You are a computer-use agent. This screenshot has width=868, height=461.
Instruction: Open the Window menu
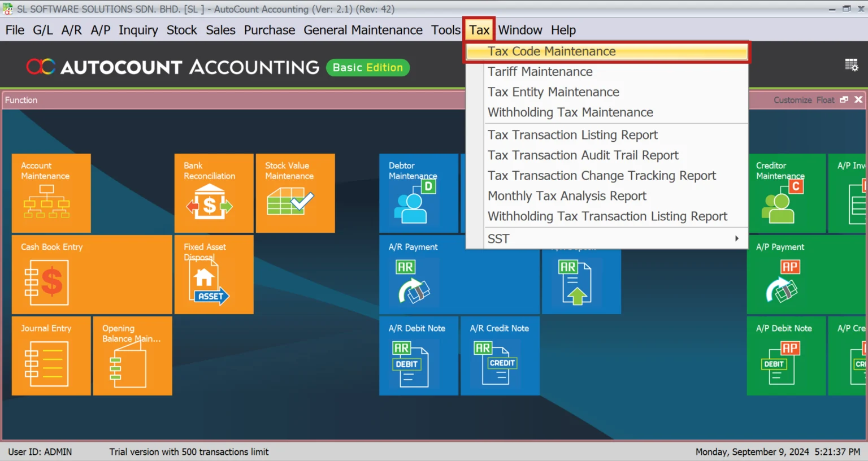(519, 30)
